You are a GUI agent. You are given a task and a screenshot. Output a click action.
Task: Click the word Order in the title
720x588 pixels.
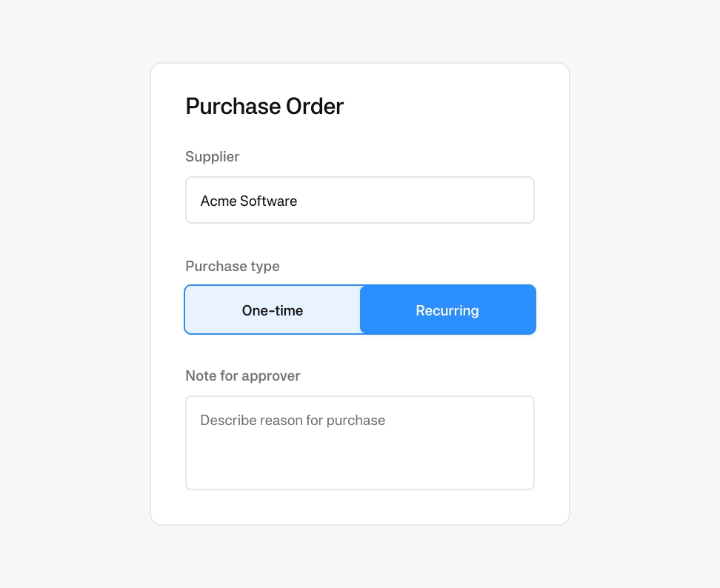315,107
